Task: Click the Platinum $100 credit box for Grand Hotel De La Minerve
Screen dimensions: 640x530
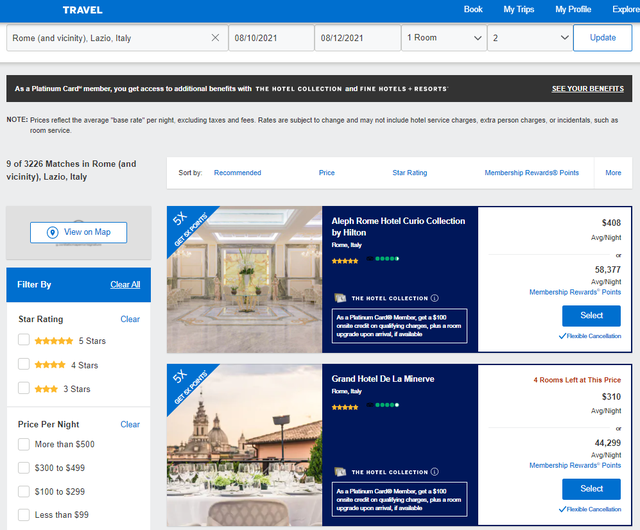Action: 400,499
